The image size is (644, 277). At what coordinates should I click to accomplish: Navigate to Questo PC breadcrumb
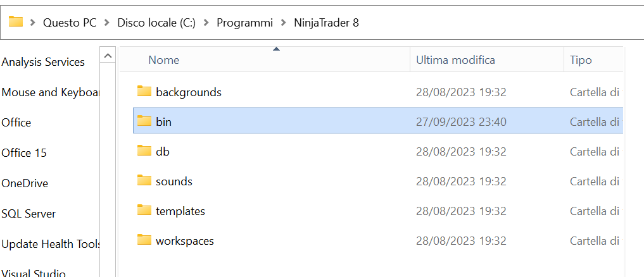tap(70, 23)
